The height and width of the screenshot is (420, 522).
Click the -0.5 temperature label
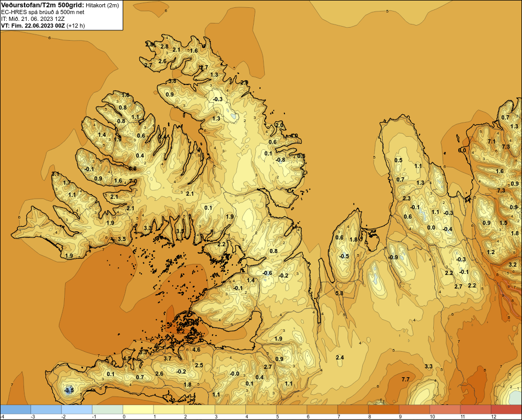tap(344, 256)
